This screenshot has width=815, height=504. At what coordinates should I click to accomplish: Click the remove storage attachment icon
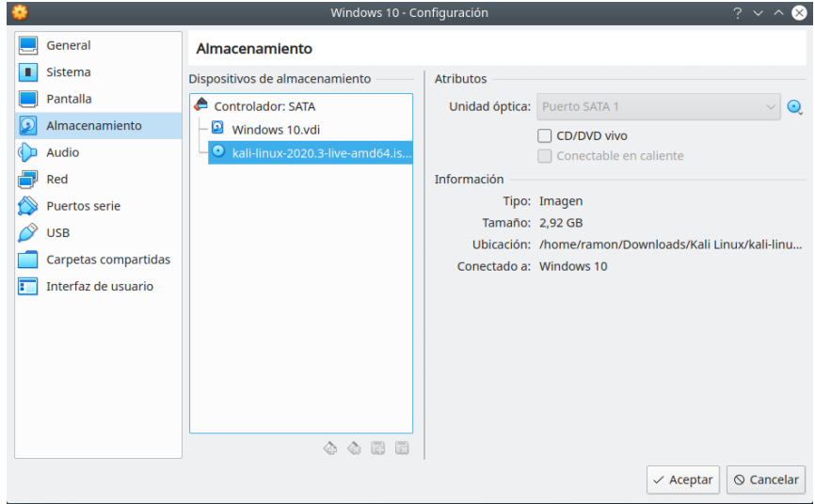pos(402,449)
